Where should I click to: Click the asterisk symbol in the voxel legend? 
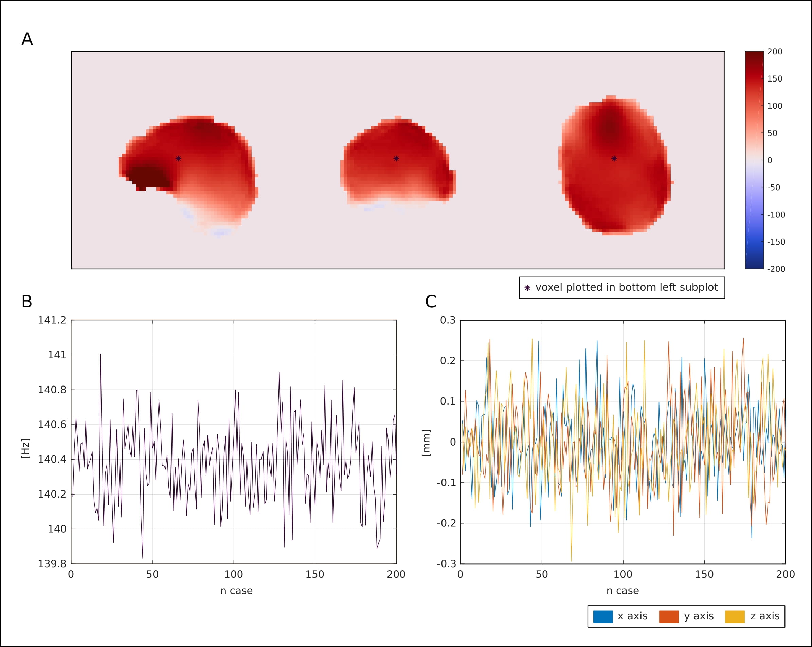(527, 288)
